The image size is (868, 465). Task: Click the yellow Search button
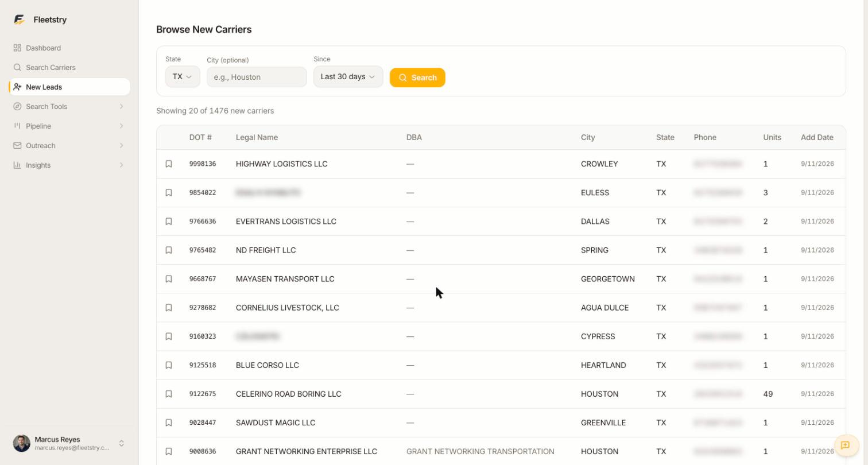tap(417, 77)
